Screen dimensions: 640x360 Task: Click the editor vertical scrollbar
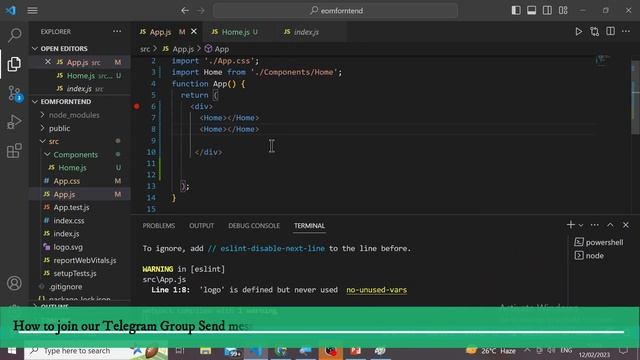coord(635,98)
